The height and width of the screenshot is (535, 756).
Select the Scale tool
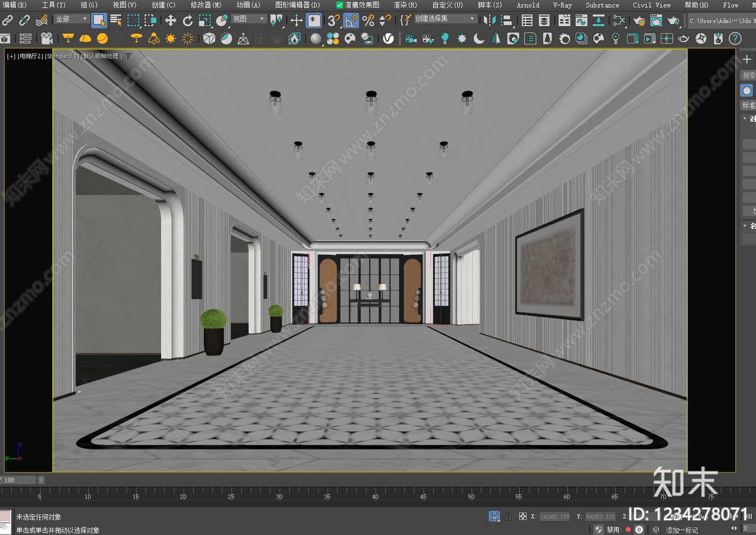[204, 21]
